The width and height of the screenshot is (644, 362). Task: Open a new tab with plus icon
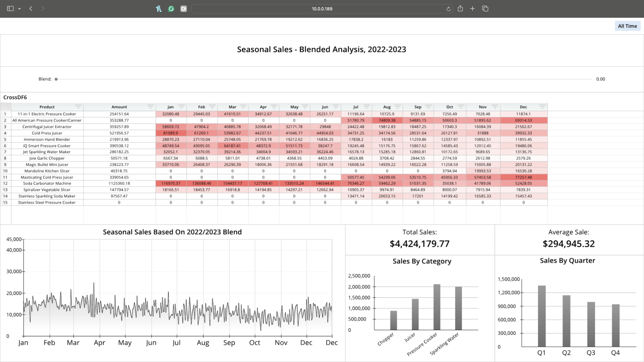[472, 9]
